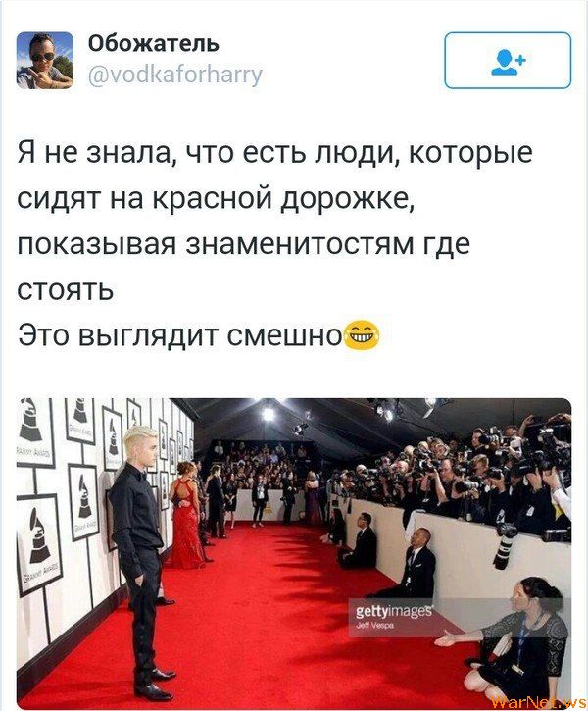Click the seated man in suit by wall
The image size is (588, 711).
coord(416,567)
